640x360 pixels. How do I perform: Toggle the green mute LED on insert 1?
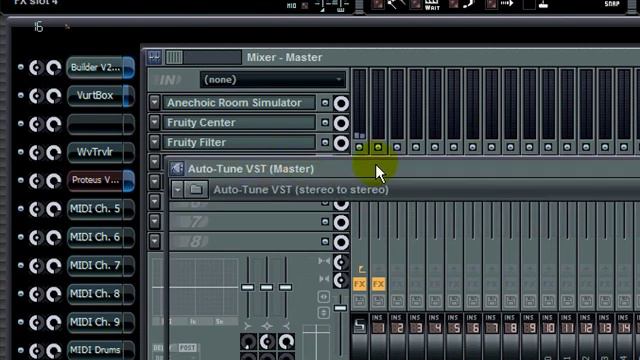click(x=378, y=147)
